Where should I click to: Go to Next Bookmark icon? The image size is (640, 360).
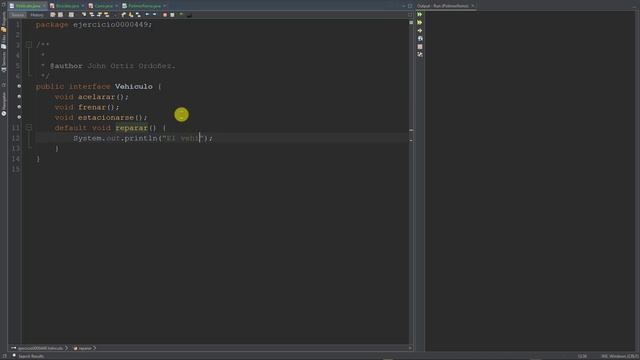[131, 15]
